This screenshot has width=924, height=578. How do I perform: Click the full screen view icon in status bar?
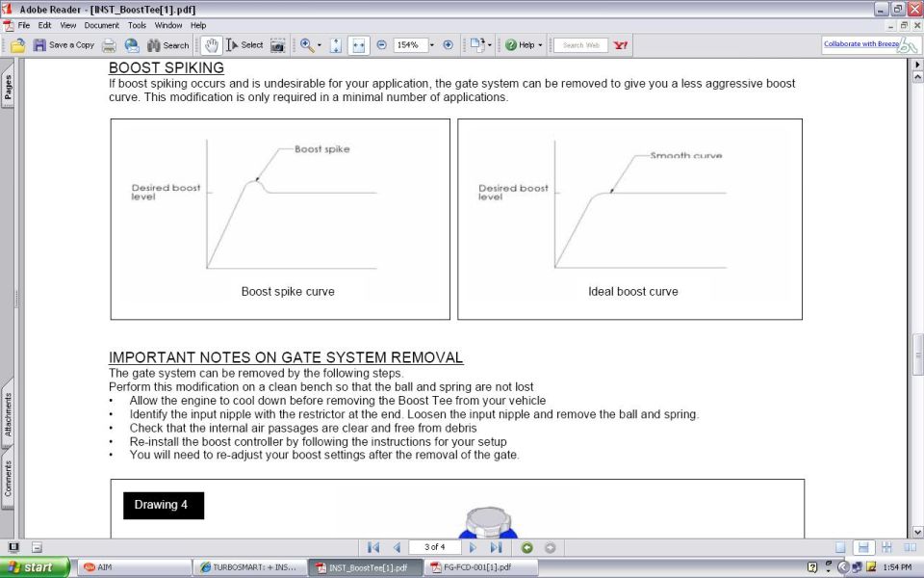[x=13, y=547]
